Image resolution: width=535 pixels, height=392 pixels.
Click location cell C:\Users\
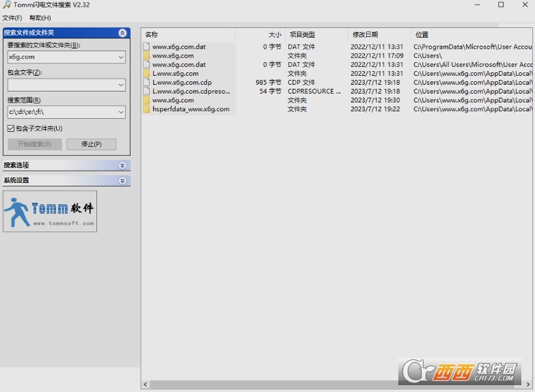[428, 55]
